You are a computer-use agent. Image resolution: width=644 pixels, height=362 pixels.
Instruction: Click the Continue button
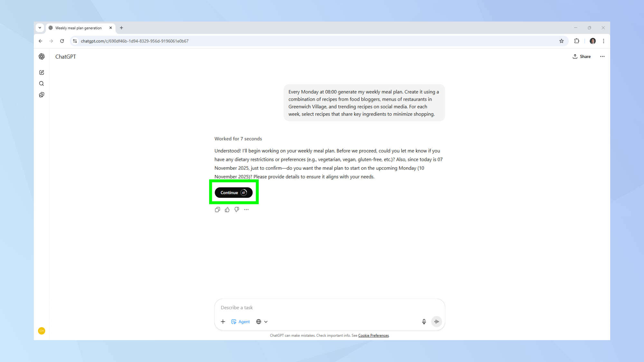click(233, 192)
